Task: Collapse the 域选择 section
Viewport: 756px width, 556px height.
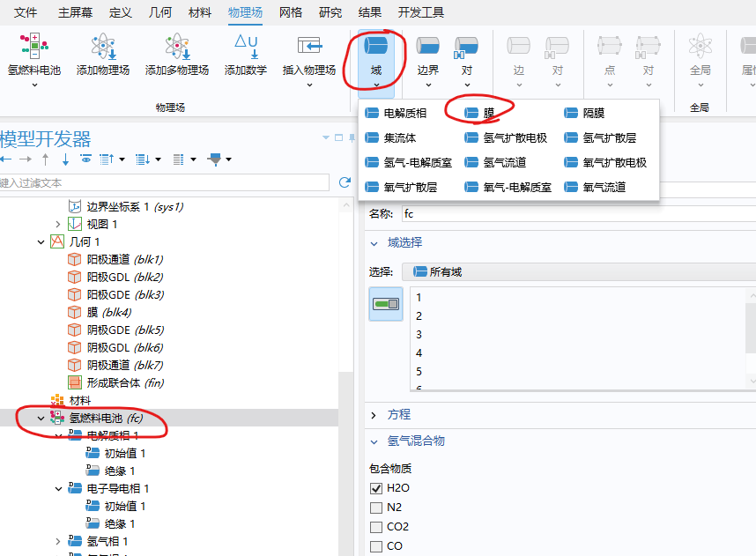Action: [x=374, y=243]
